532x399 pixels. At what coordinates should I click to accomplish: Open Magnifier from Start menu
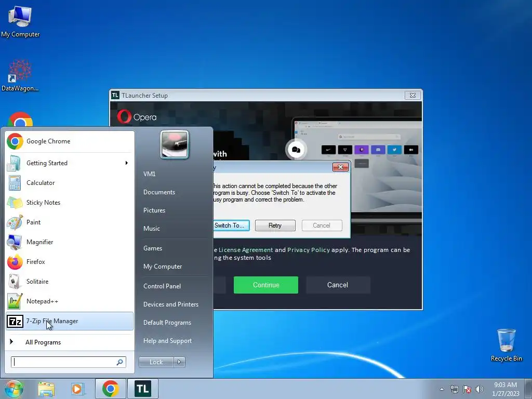[70, 242]
